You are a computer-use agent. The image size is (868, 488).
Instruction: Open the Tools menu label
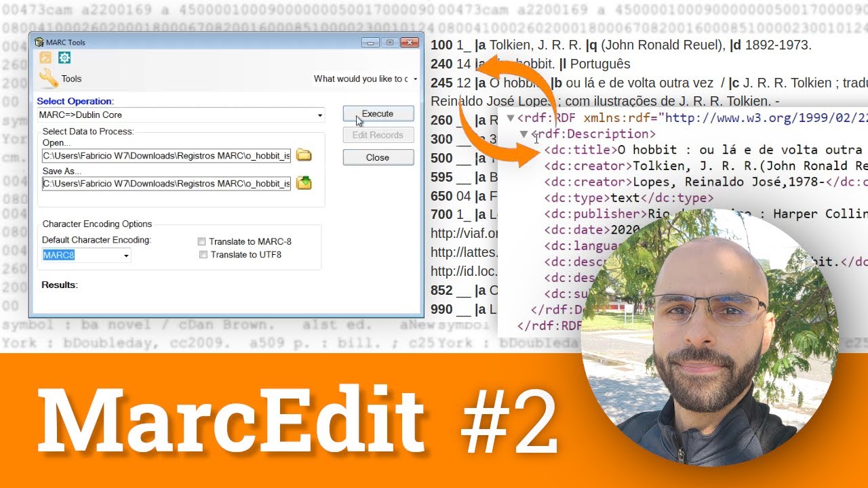tap(71, 79)
